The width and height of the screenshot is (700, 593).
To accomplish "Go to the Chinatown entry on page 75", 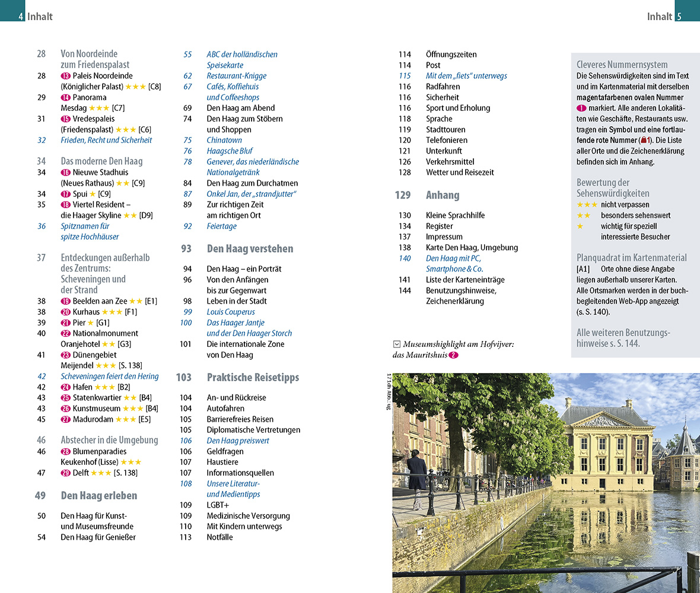I will point(224,141).
